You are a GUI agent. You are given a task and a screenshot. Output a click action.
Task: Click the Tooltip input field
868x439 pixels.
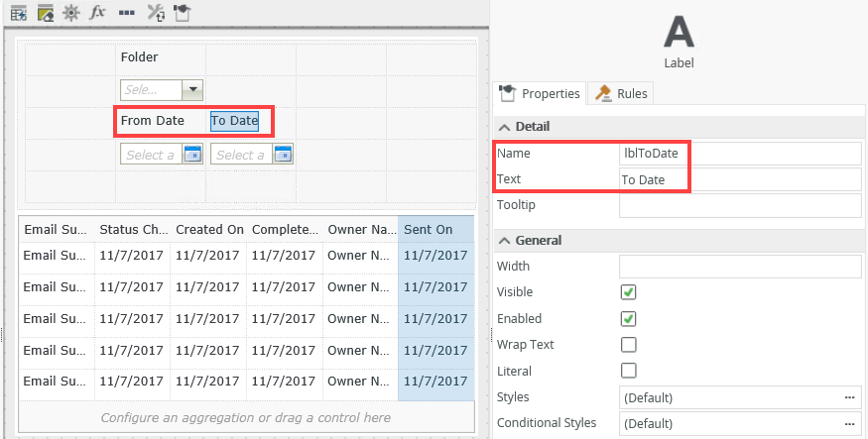click(x=740, y=205)
